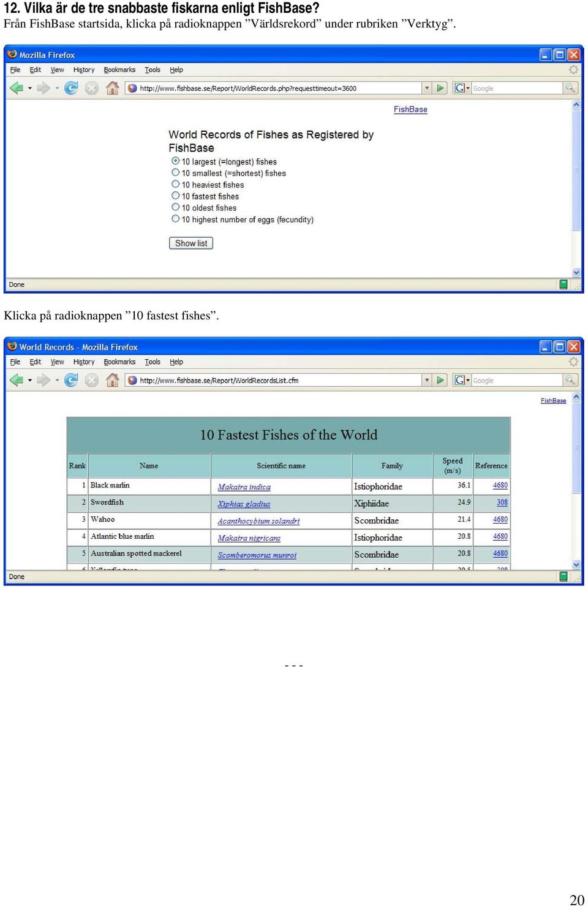The image size is (588, 906).
Task: Reload the page in upper Mozilla Firefox window
Action: [71, 88]
